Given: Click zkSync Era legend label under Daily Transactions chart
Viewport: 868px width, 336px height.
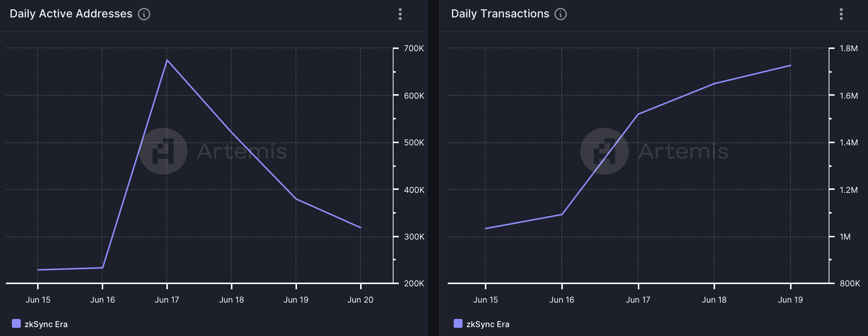Looking at the screenshot, I should coord(488,324).
